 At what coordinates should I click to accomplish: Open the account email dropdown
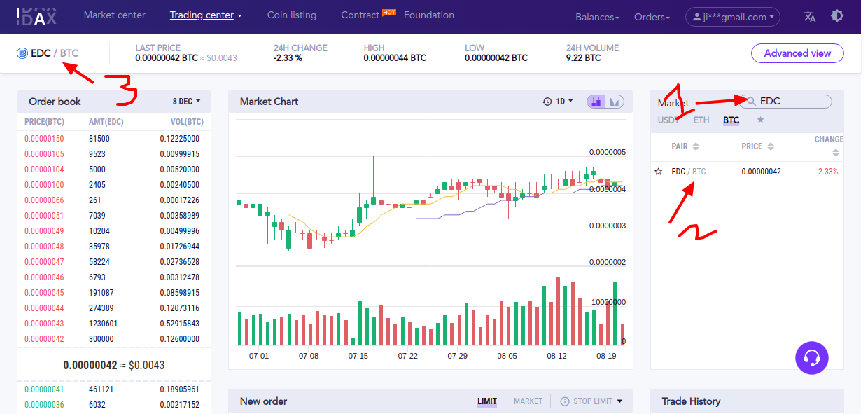point(733,17)
